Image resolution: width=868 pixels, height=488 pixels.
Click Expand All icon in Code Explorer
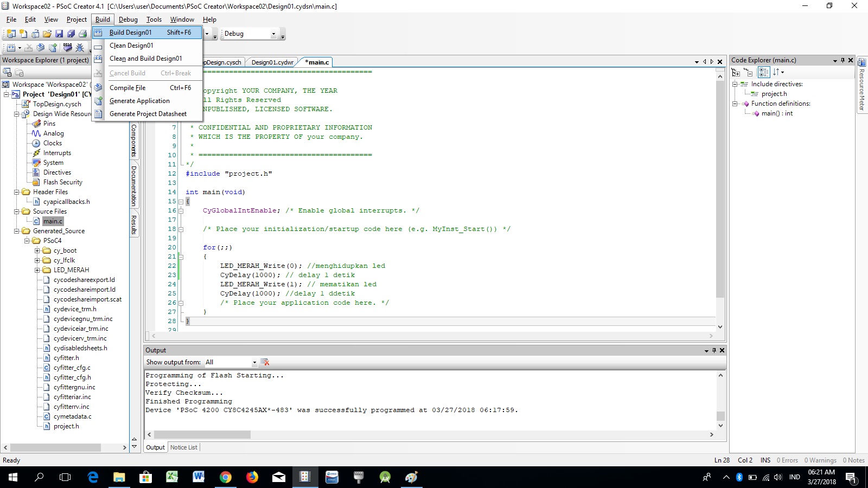[x=736, y=72]
